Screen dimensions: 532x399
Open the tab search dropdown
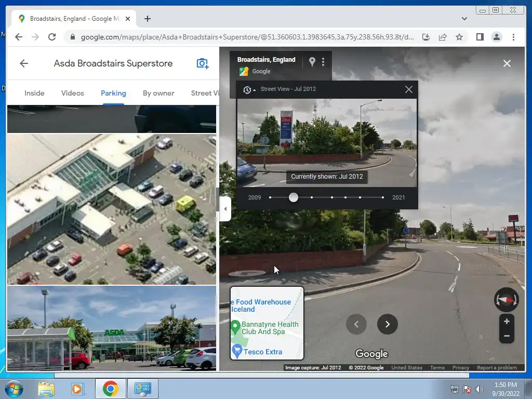[464, 19]
